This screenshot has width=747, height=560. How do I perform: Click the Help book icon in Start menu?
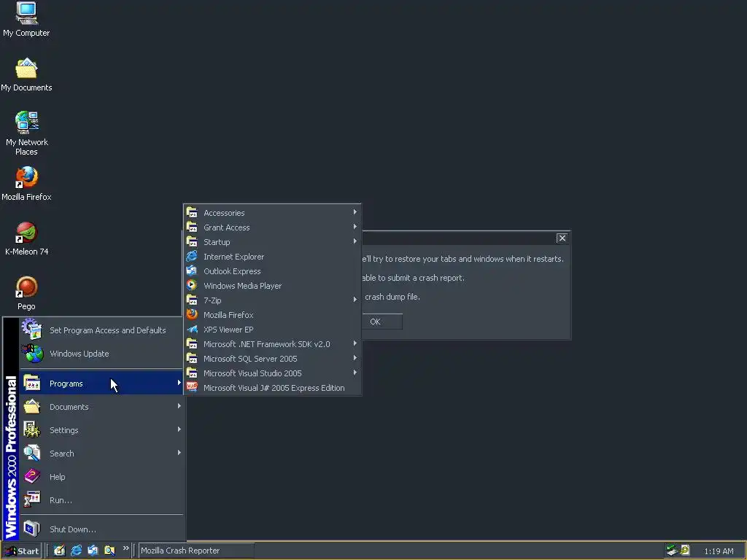[32, 476]
